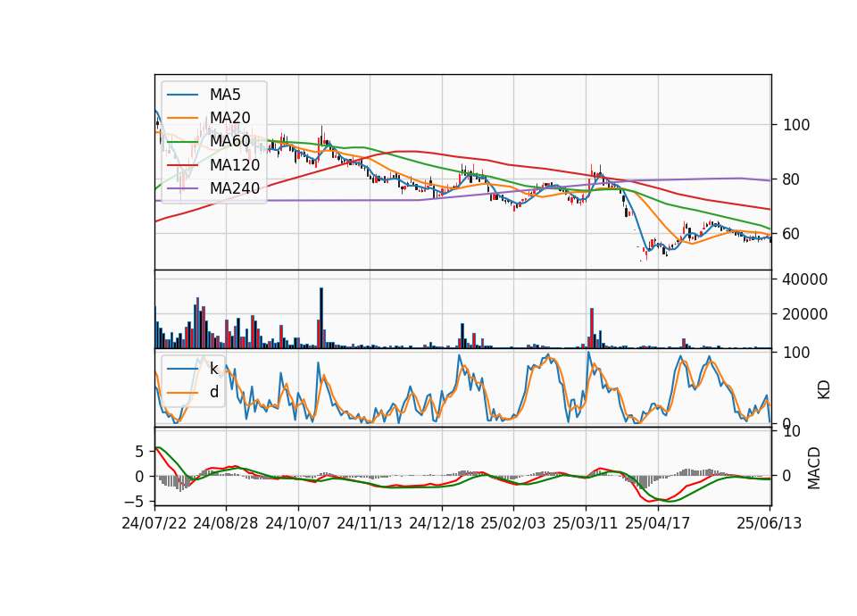Viewport: 857px width, 616px height.
Task: Click the MA240 legend label
Action: 235,188
